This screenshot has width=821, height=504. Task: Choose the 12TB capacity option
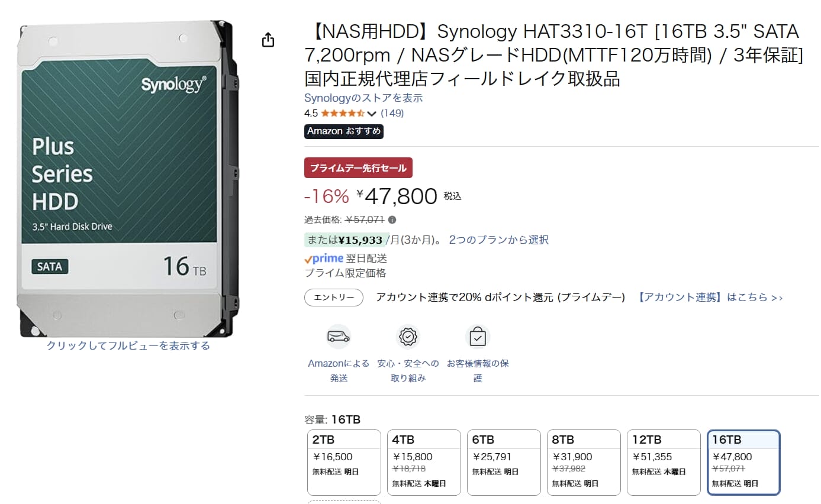[x=664, y=463]
